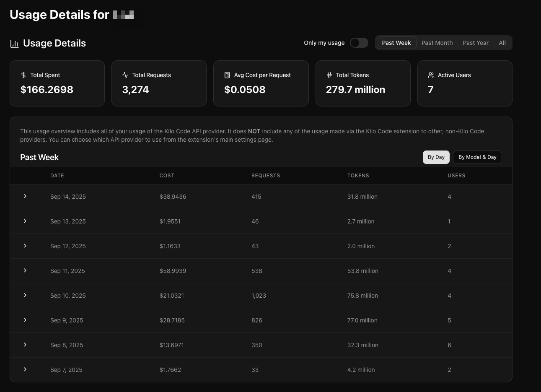
Task: Open the Past Year usage view
Action: (476, 43)
